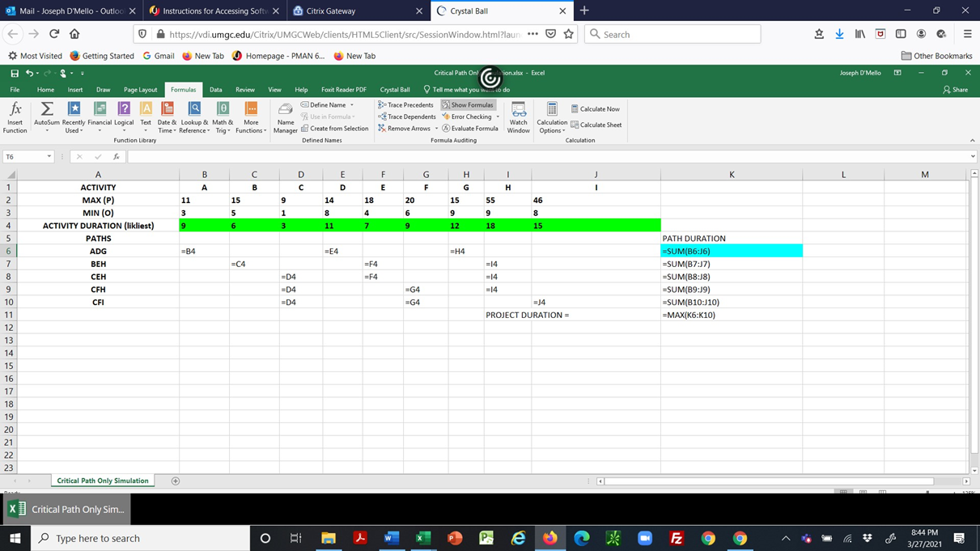Select the Critical Path Only Simulation sheet tab

103,481
